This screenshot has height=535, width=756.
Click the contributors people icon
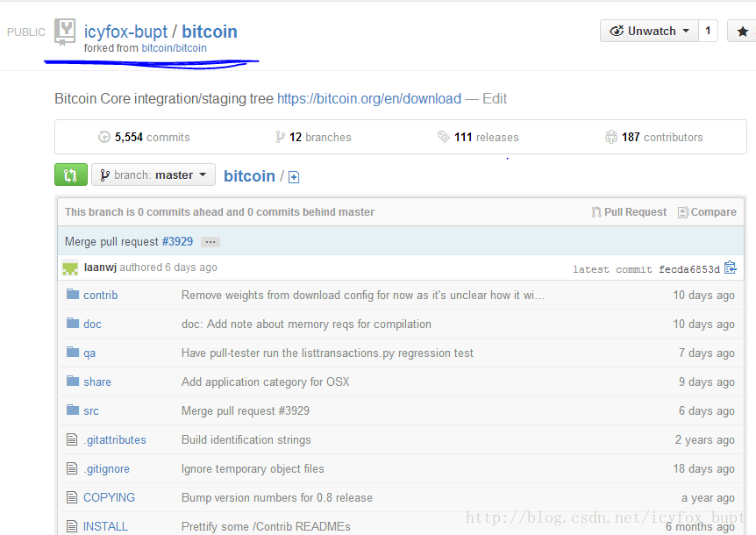click(611, 137)
